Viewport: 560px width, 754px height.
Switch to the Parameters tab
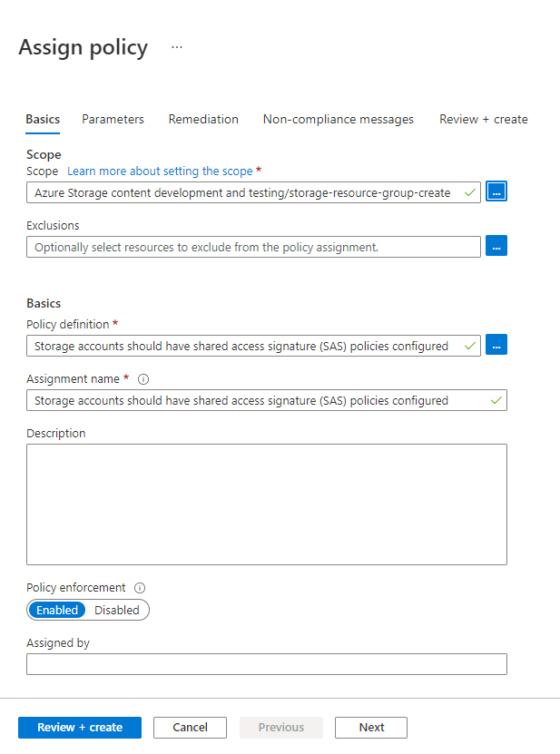pyautogui.click(x=113, y=119)
